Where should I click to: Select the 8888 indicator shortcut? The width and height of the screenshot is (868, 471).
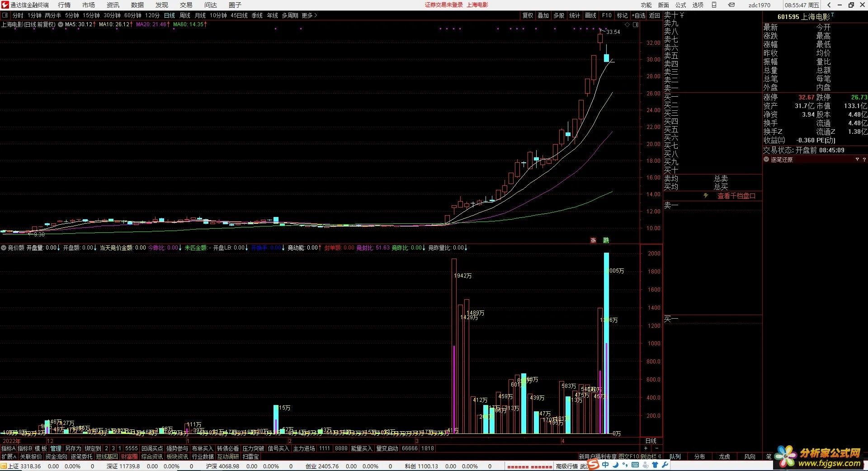pos(341,448)
